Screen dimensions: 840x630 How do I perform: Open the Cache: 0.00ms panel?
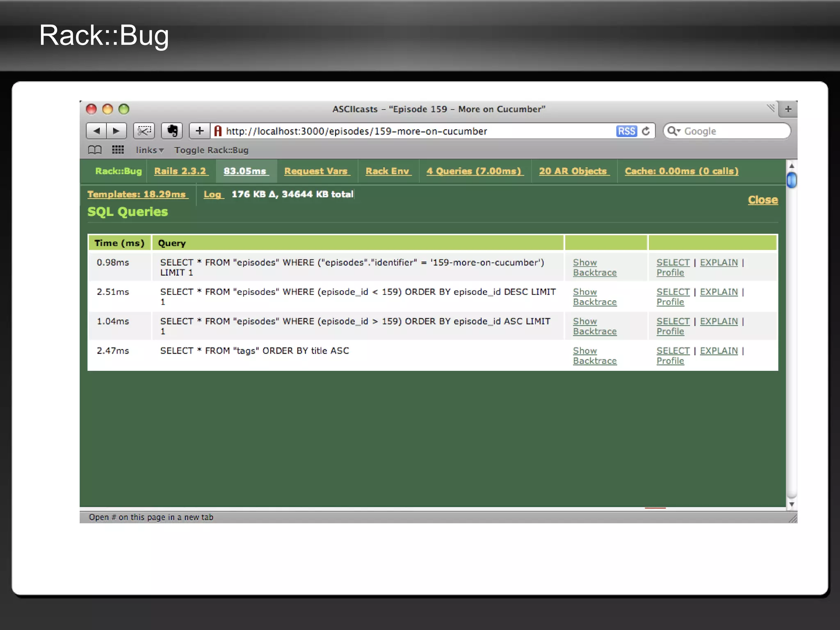[x=682, y=171]
